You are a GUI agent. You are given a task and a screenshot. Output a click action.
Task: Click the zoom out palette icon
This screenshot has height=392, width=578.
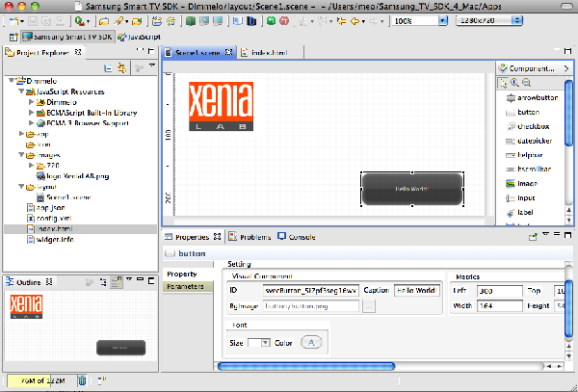click(x=526, y=83)
